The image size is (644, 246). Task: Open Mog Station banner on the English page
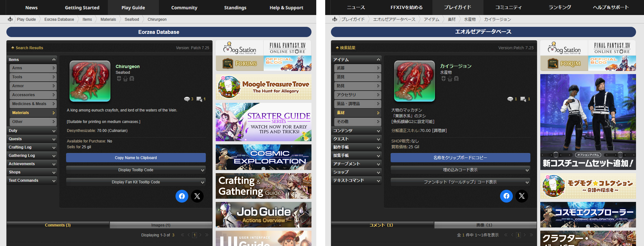click(240, 48)
